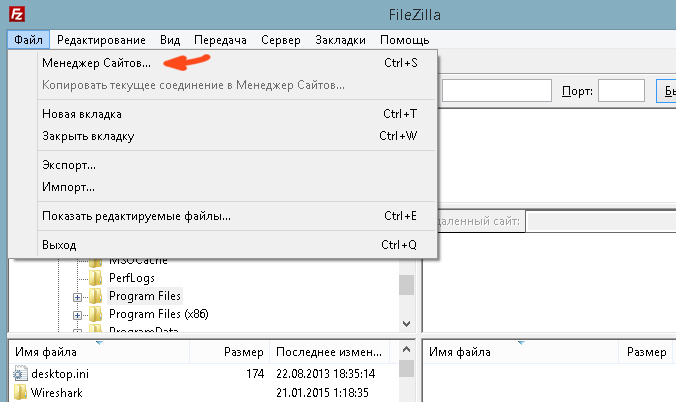
Task: Select the desktop.ini file row
Action: point(203,374)
